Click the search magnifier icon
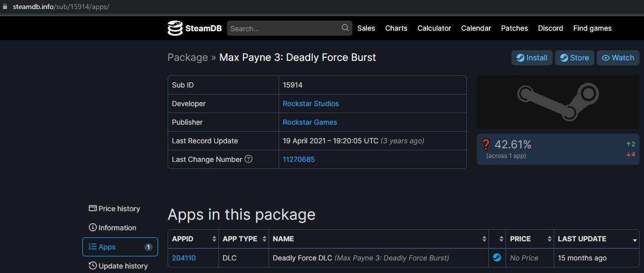This screenshot has height=273, width=644. point(345,28)
